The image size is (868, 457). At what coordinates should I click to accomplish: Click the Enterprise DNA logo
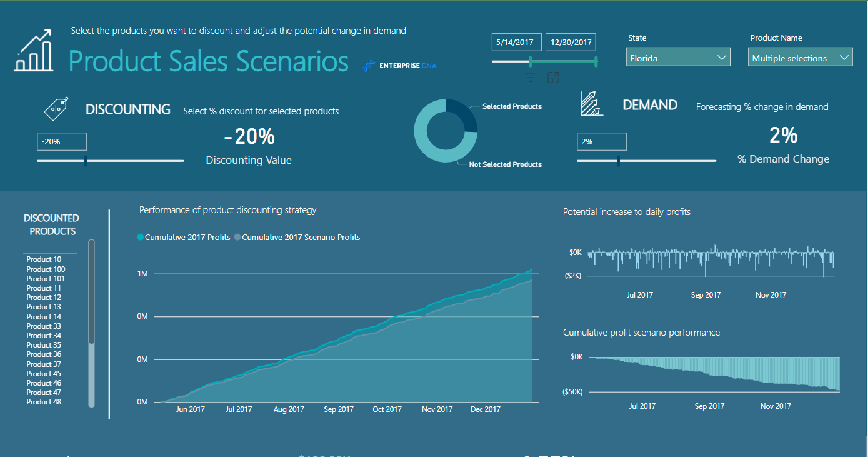400,65
